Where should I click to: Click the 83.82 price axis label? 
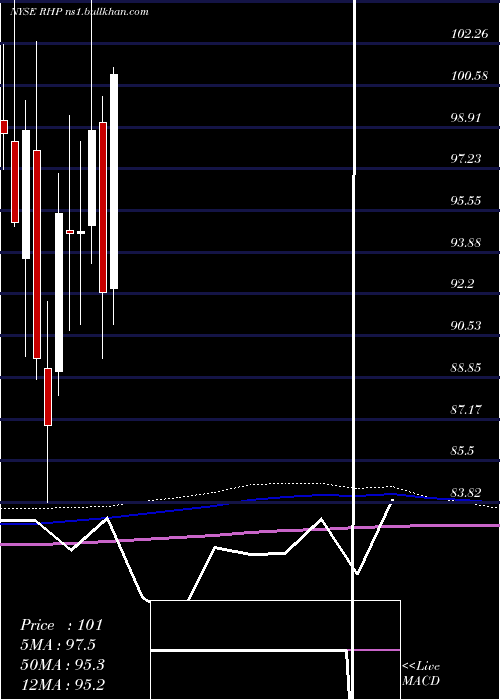(466, 492)
